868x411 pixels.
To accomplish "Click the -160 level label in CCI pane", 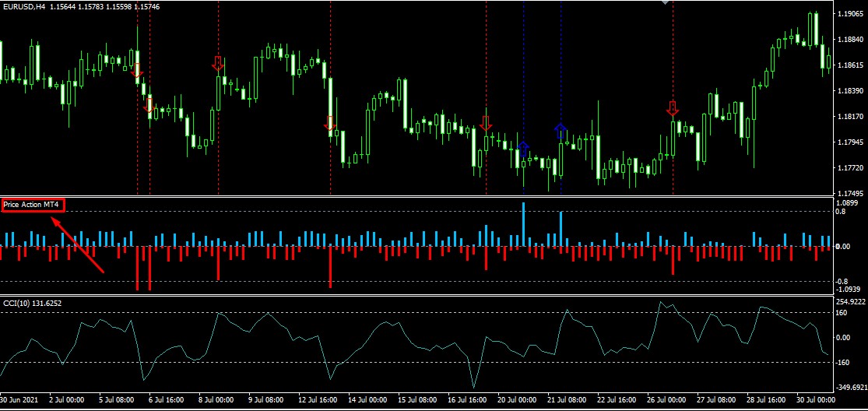I will coord(842,363).
